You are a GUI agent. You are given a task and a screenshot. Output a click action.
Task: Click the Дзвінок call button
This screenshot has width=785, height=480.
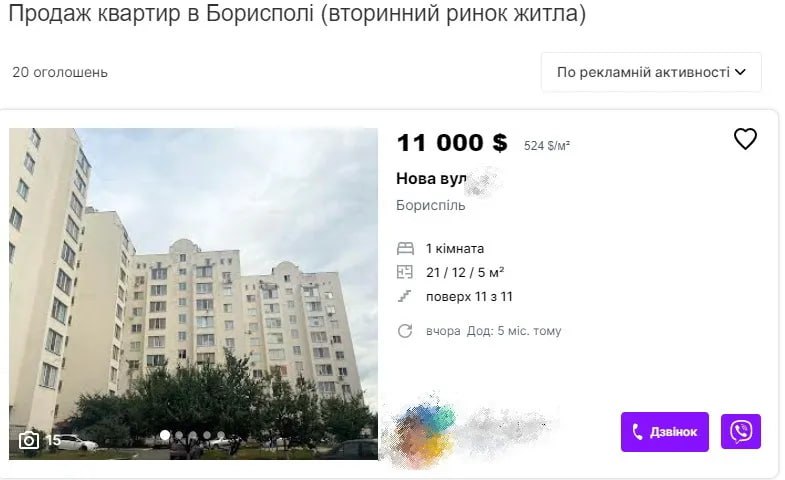[665, 431]
